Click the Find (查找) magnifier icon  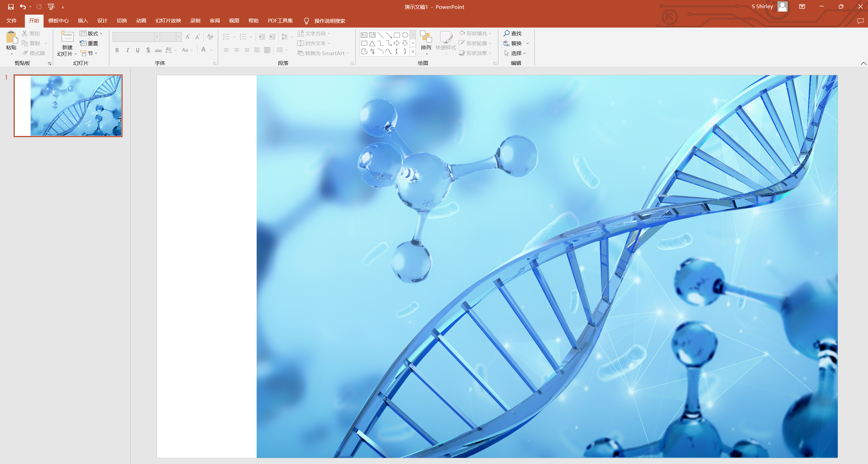[x=507, y=33]
